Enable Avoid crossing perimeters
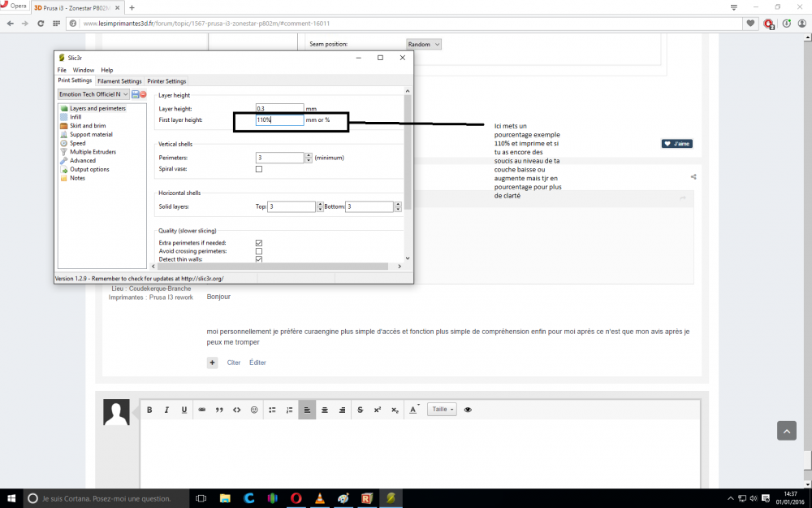 (x=259, y=251)
